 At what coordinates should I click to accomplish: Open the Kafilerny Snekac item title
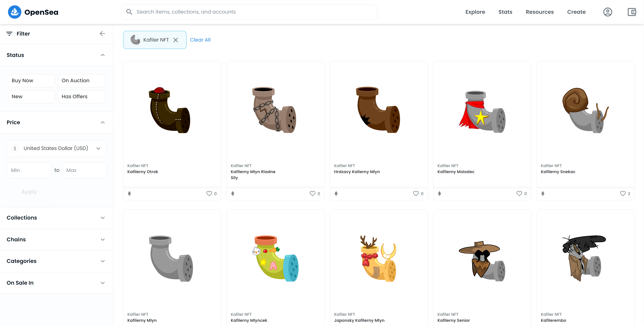pyautogui.click(x=558, y=172)
